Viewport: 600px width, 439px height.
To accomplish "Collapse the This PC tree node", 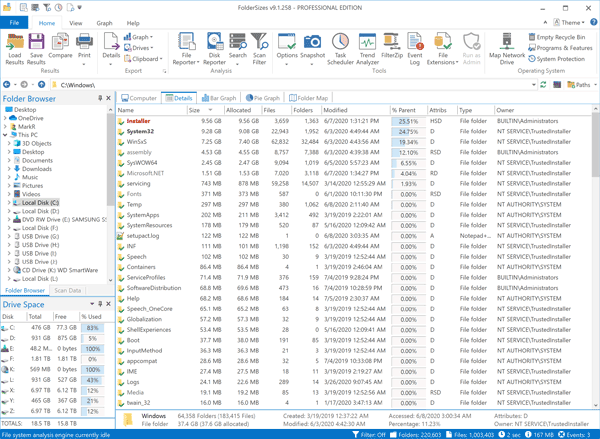I will coord(5,135).
